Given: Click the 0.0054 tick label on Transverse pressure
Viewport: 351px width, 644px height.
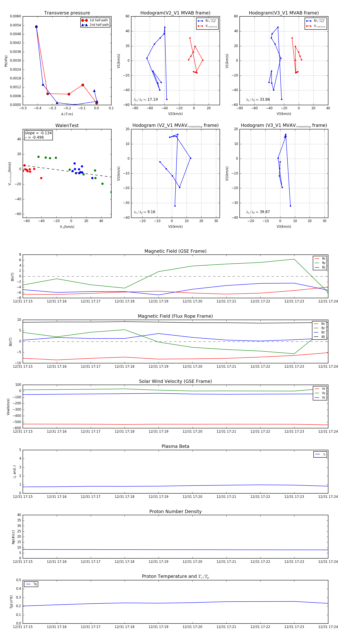Looking at the screenshot, I should click(x=15, y=25).
